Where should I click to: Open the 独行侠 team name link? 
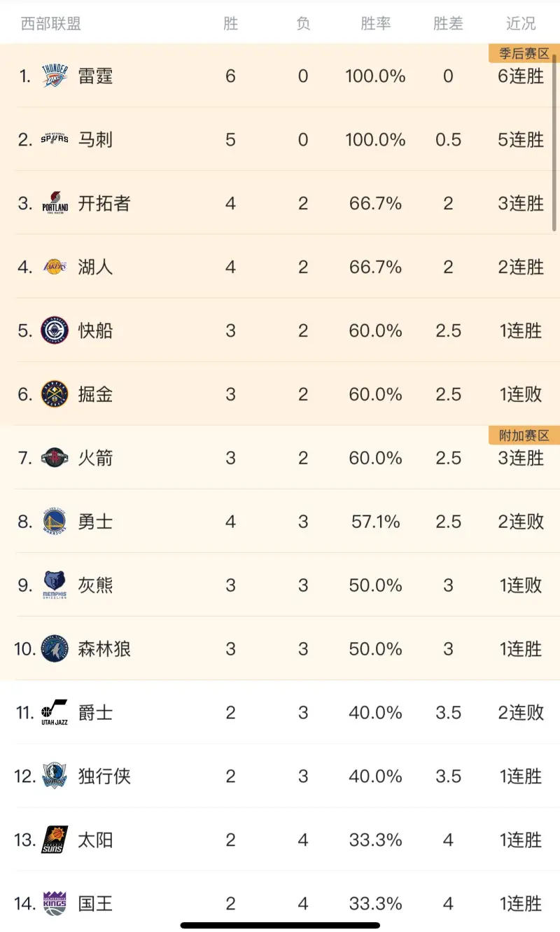[104, 777]
